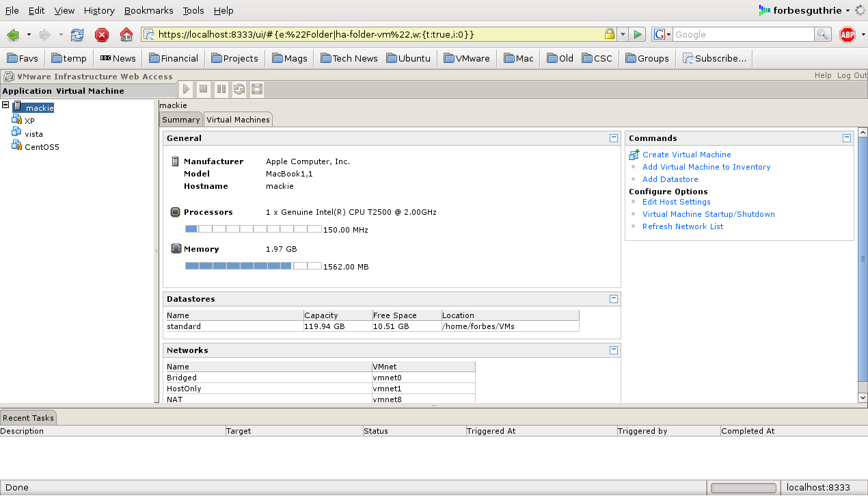Click the Suspend (pause) toolbar icon
Screen dimensions: 868x496
click(221, 89)
